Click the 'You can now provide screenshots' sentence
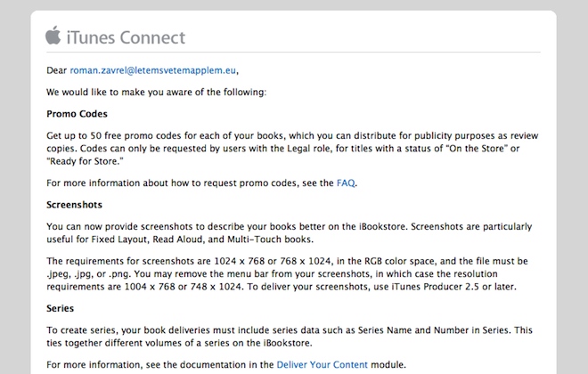Viewport: 588px width, 374px height. coord(143,228)
